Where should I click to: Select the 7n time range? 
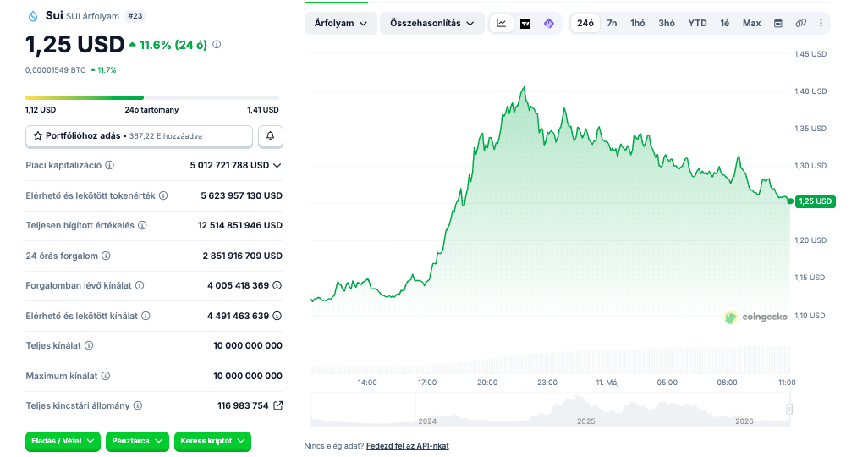(612, 23)
